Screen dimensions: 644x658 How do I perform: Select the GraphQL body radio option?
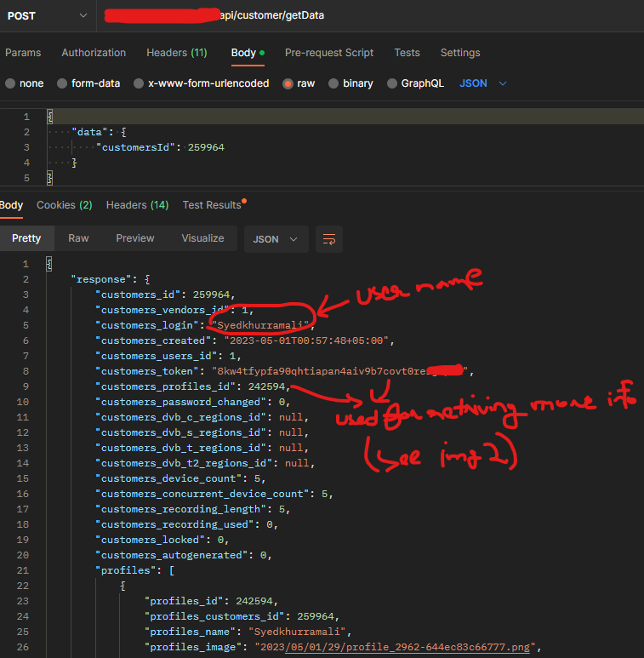(x=392, y=83)
